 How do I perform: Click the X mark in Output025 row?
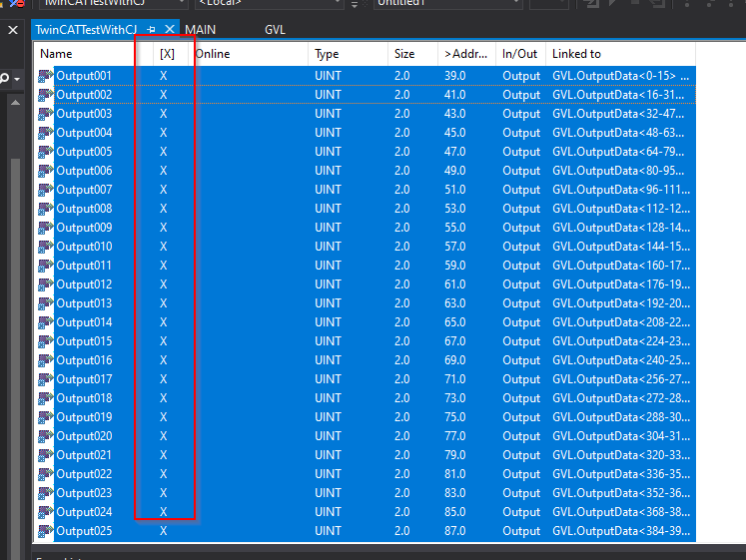click(163, 531)
